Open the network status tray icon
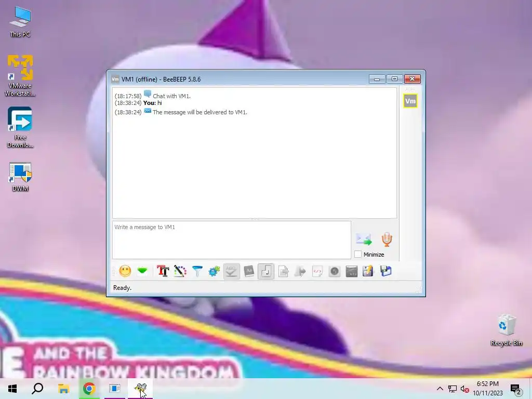The height and width of the screenshot is (399, 532). pos(452,389)
